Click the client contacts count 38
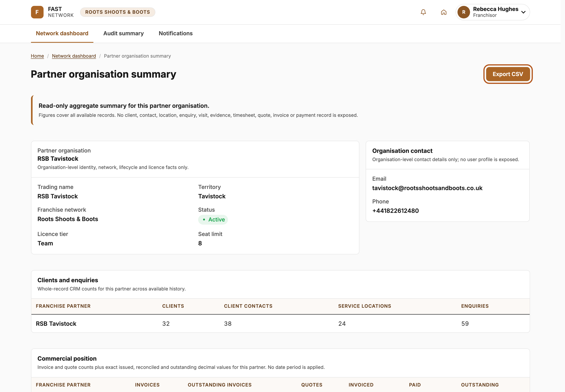The height and width of the screenshot is (392, 565). click(228, 324)
